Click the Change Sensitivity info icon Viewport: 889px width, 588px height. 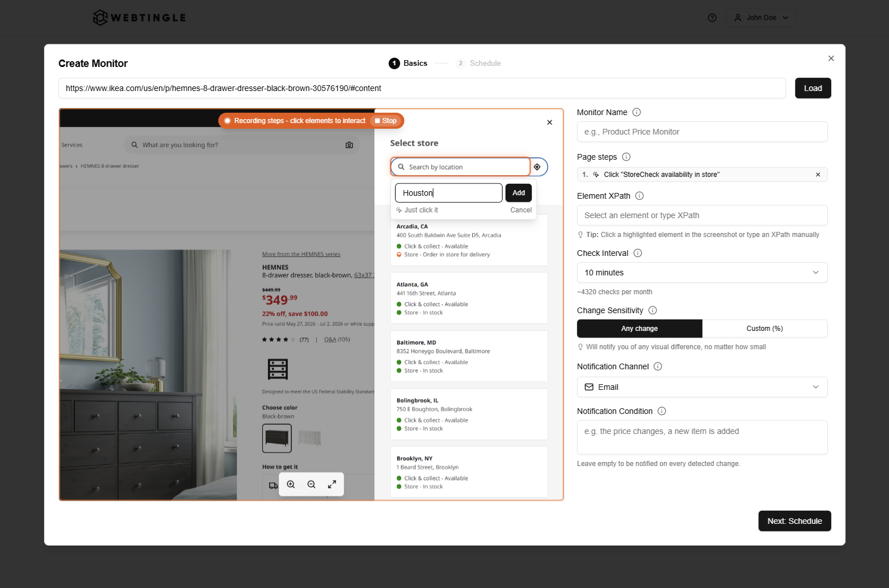(x=653, y=310)
